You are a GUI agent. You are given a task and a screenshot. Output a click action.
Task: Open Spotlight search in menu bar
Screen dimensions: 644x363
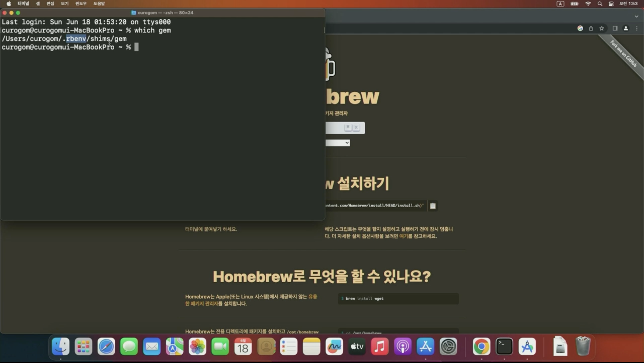coord(600,4)
